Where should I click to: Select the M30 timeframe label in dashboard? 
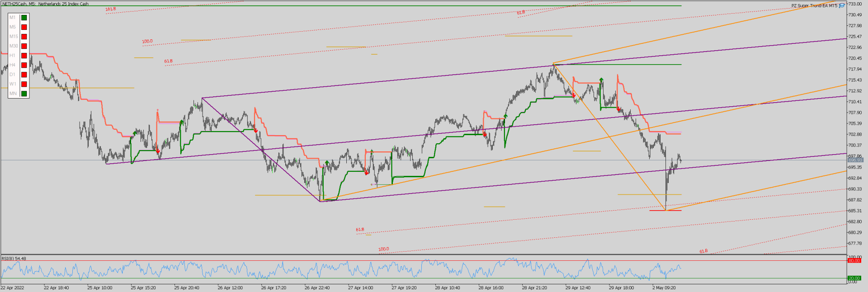point(14,46)
